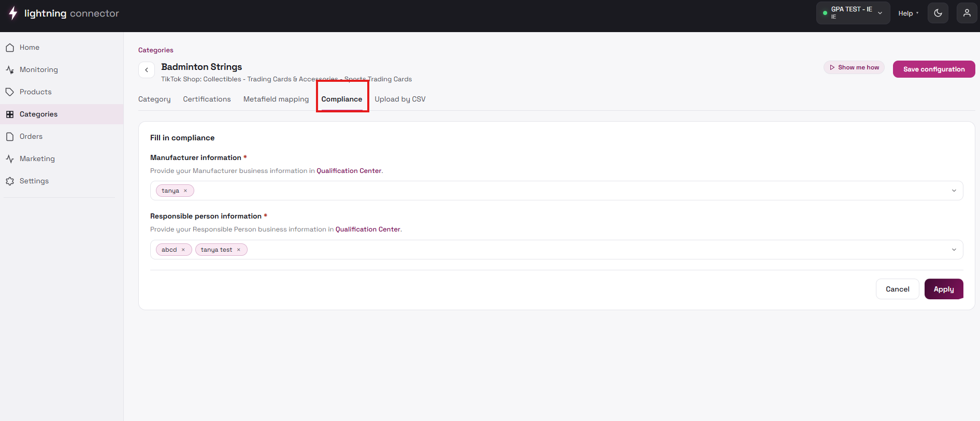Expand the Responsible person dropdown arrow
The image size is (980, 421).
pyautogui.click(x=954, y=250)
